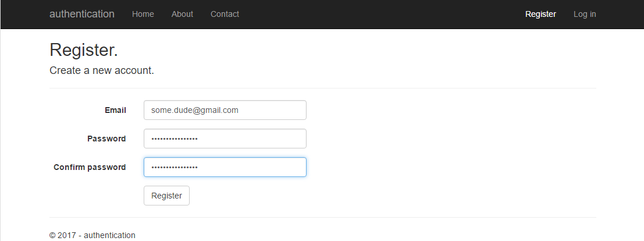Go to the About page
The image size is (644, 241).
click(x=182, y=14)
